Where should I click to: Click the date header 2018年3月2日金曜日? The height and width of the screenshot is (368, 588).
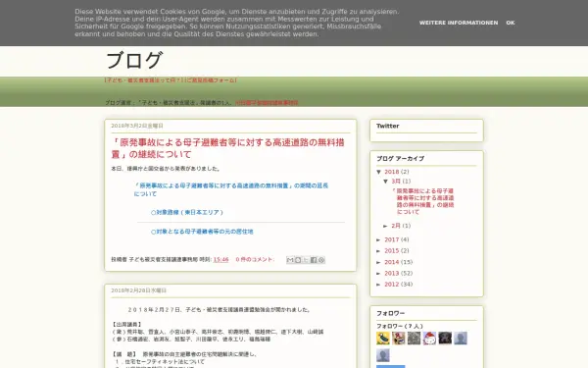tap(137, 126)
